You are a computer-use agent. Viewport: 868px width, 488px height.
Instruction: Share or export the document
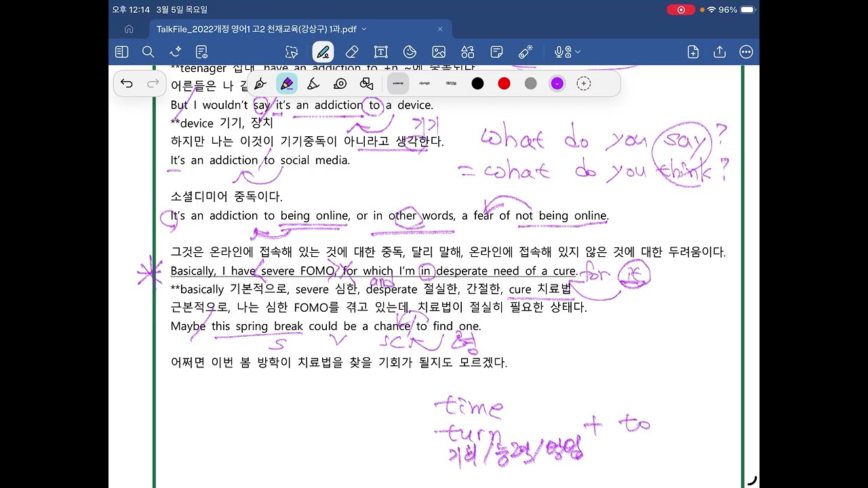tap(719, 52)
